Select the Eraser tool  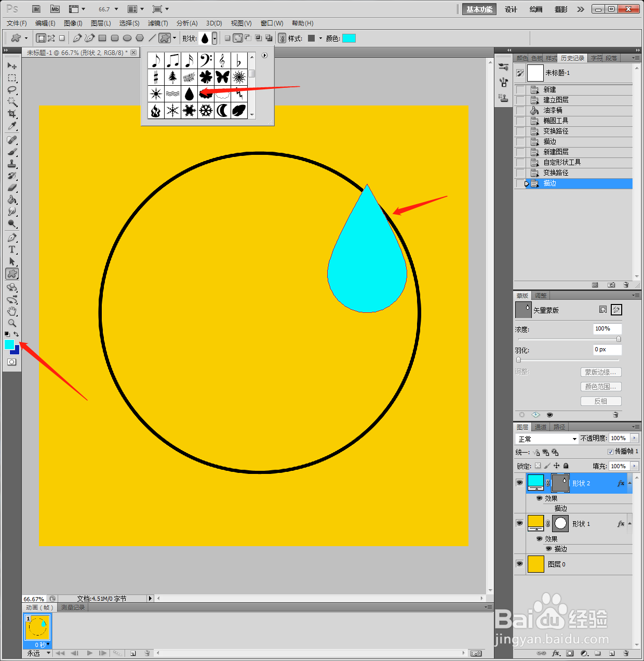pos(12,188)
